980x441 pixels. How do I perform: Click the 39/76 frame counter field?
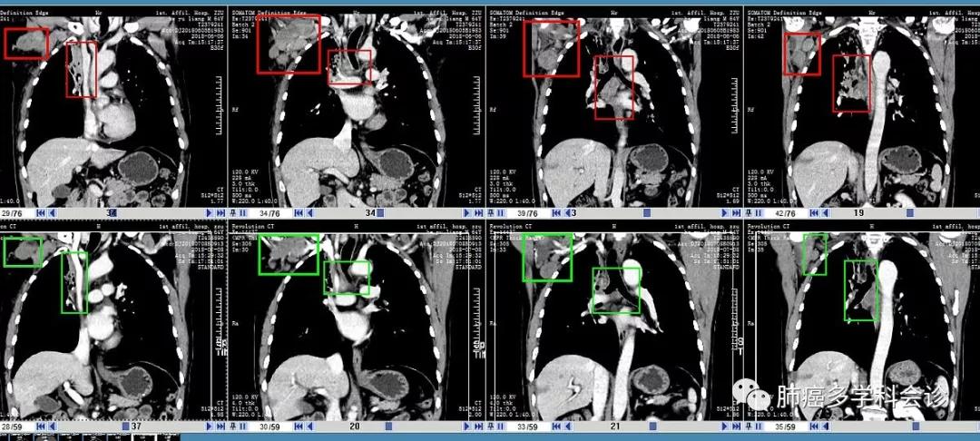pyautogui.click(x=529, y=213)
